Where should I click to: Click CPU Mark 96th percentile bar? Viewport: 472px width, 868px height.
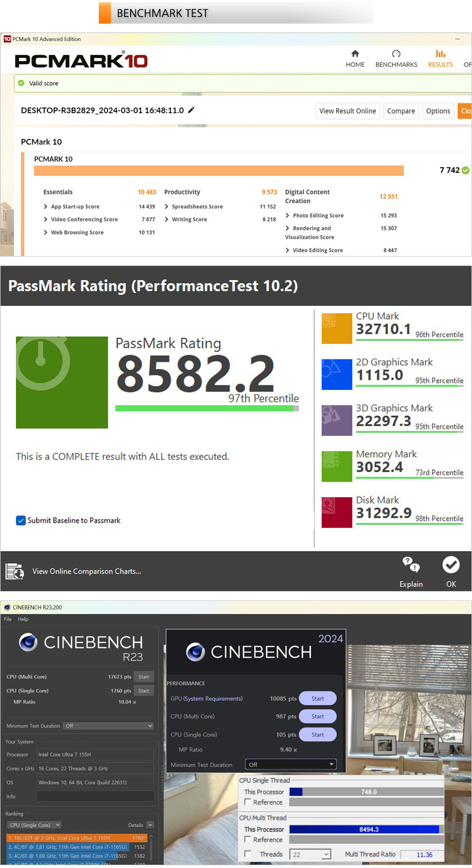[410, 340]
